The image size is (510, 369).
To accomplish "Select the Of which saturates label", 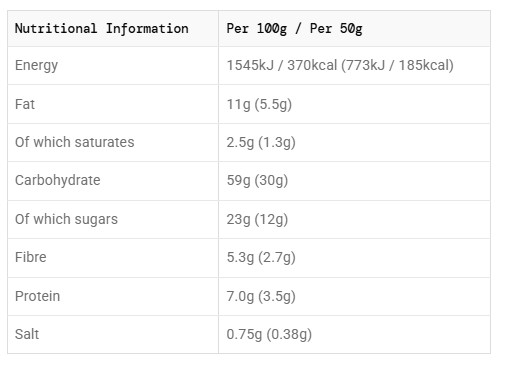I will [x=75, y=142].
